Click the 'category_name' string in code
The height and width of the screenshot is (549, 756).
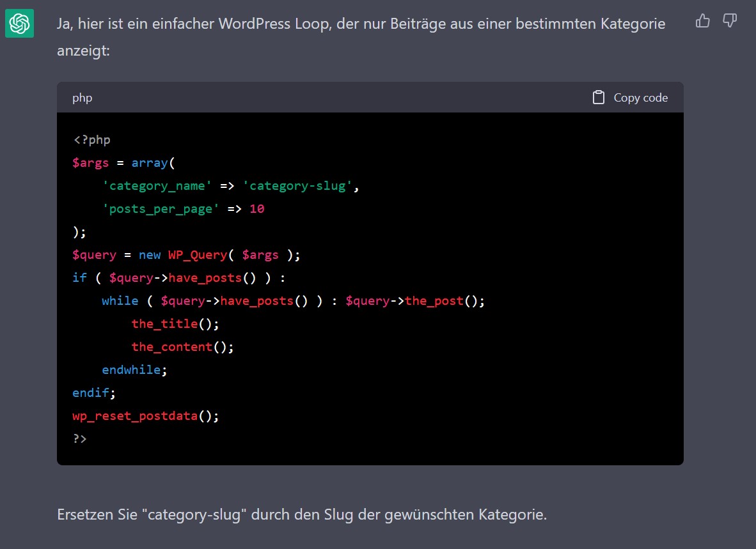[x=157, y=186]
